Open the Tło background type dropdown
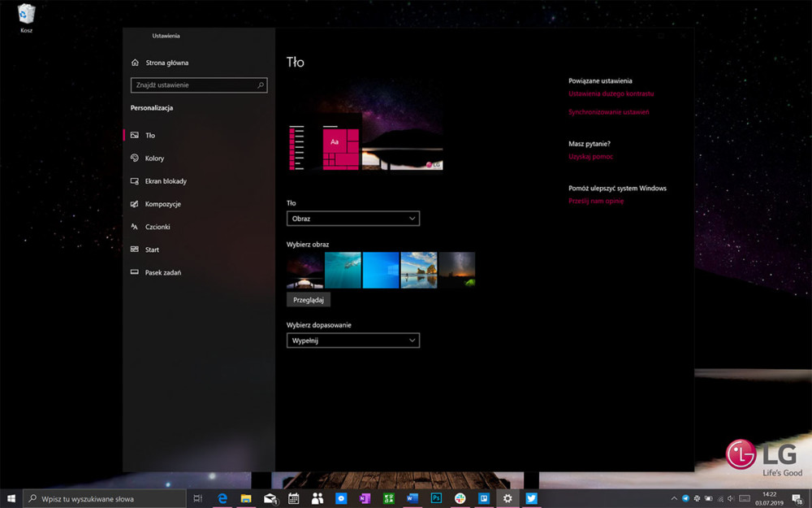This screenshot has height=508, width=812. [352, 218]
